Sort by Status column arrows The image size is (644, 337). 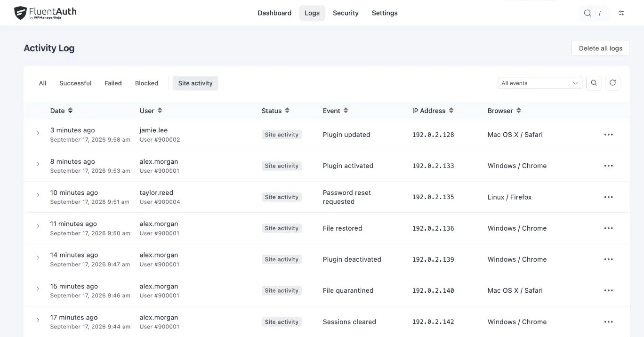[287, 111]
